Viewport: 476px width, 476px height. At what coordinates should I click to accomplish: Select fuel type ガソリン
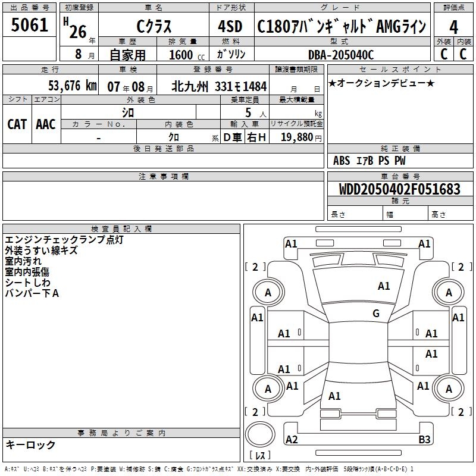pyautogui.click(x=231, y=54)
